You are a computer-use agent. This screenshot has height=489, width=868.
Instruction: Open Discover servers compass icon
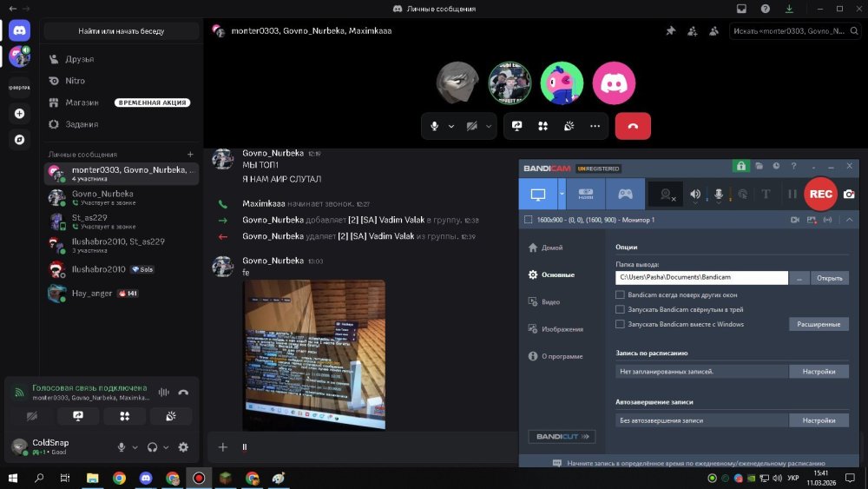pyautogui.click(x=19, y=140)
